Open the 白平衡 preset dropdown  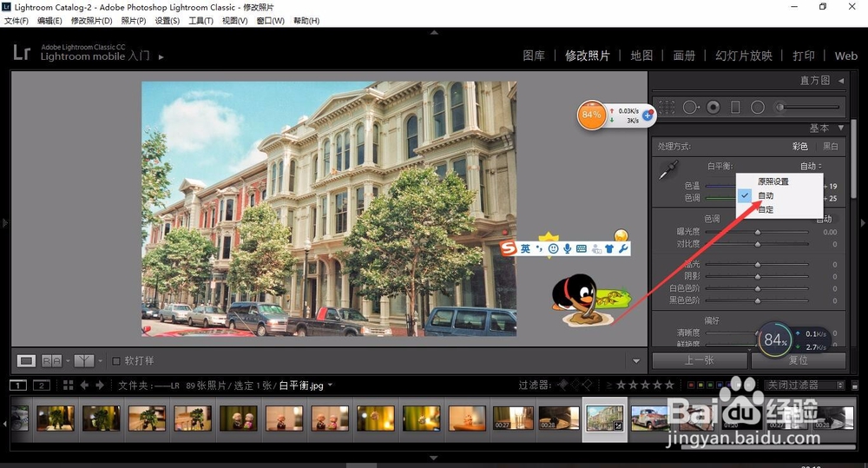tap(811, 166)
